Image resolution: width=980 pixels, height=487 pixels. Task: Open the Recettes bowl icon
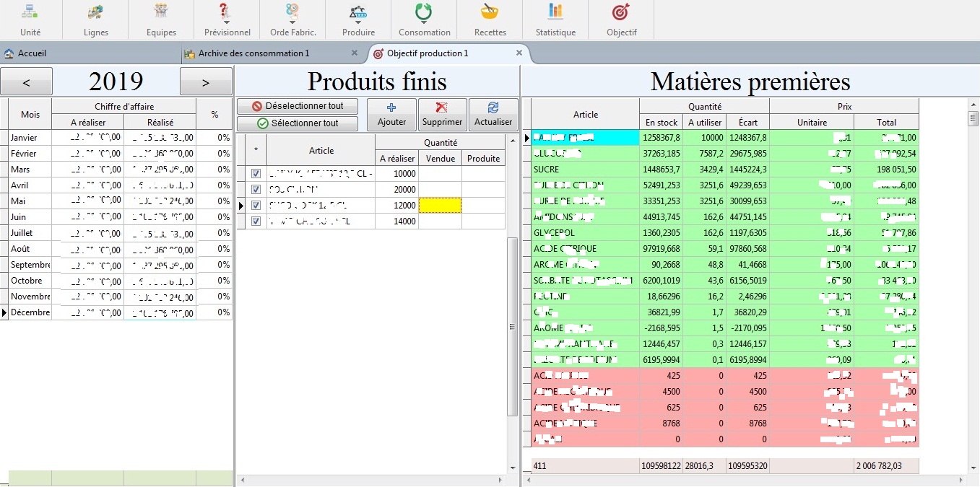click(x=490, y=12)
